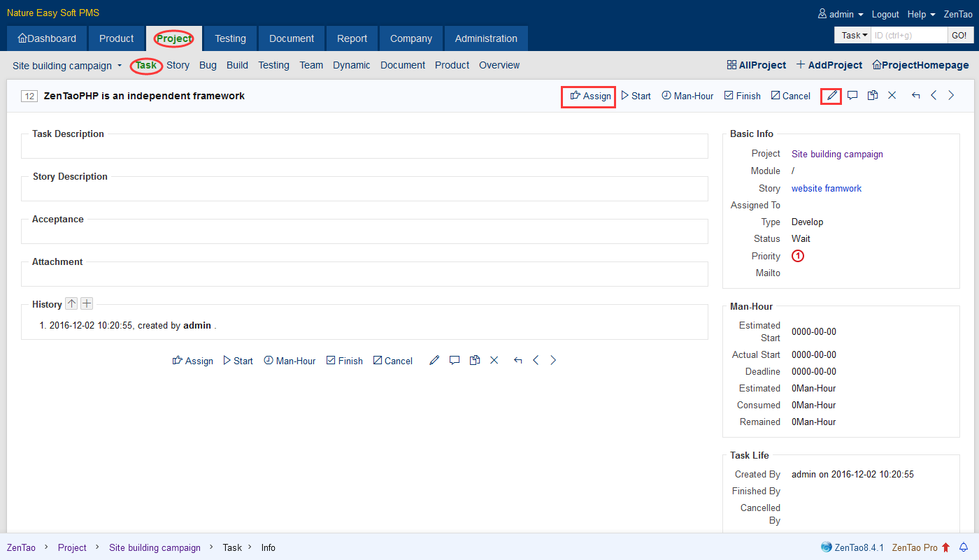The height and width of the screenshot is (560, 979).
Task: Click the pencil edit icon in top toolbar
Action: coord(831,96)
